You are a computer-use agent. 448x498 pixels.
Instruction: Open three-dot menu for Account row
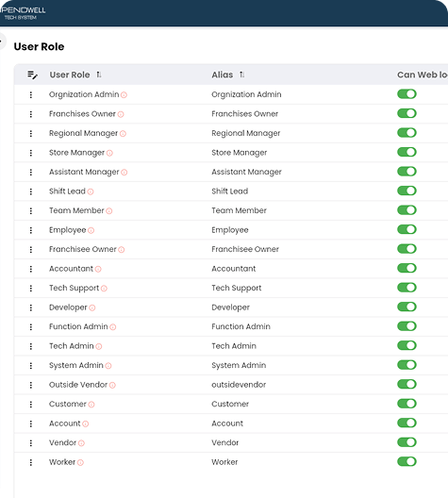pyautogui.click(x=31, y=423)
